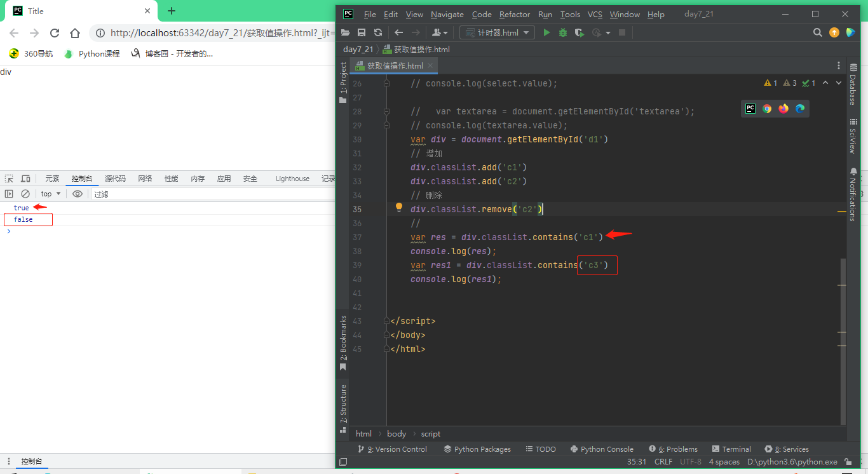
Task: Click the Save All icon in PyCharm
Action: (362, 32)
